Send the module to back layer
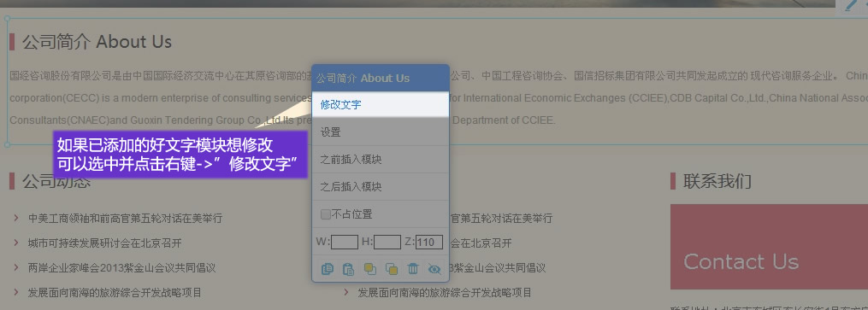The height and width of the screenshot is (310, 868). 392,269
